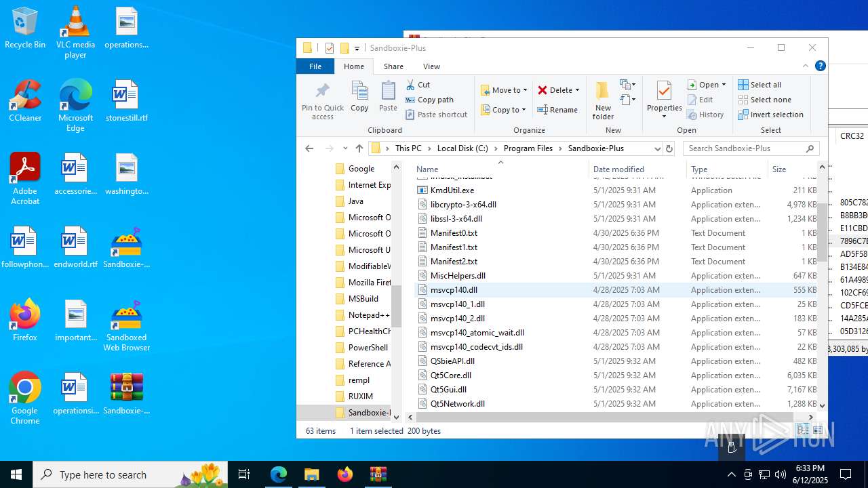Open Sandboxed Web Browser desktop icon
Image resolution: width=868 pixels, height=488 pixels.
click(x=126, y=325)
